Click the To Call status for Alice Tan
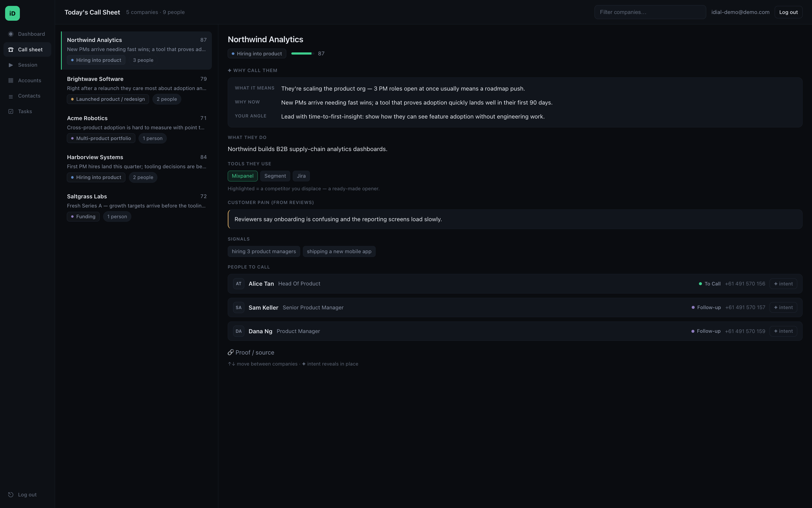This screenshot has height=508, width=812. point(709,284)
